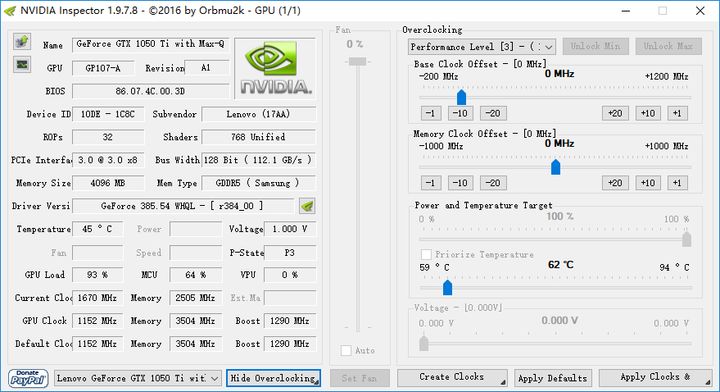The width and height of the screenshot is (720, 392).
Task: Click the temperature target slider handle
Action: [x=448, y=287]
